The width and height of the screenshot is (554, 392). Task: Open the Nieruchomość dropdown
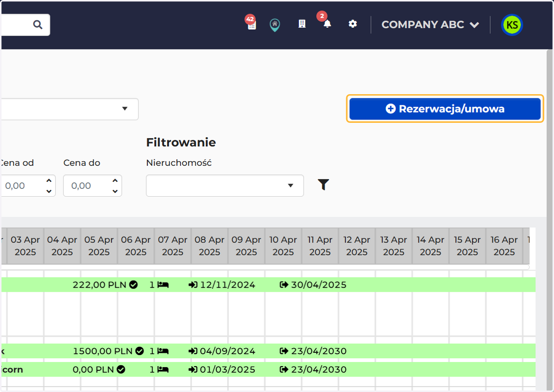click(x=225, y=186)
